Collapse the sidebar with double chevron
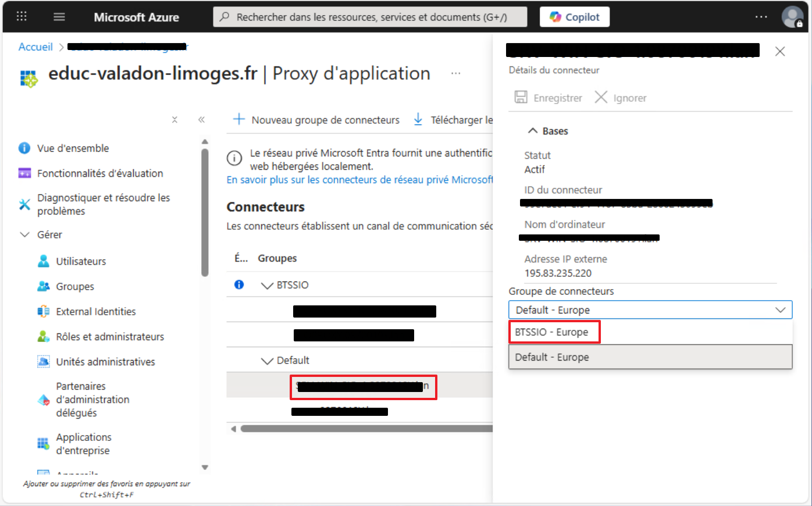The height and width of the screenshot is (506, 812). click(x=201, y=120)
